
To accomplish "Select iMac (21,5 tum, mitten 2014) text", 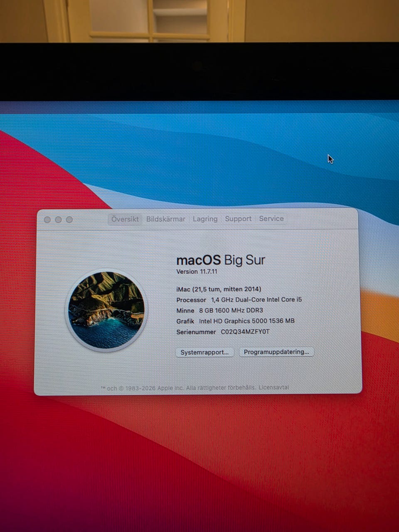I will click(219, 289).
